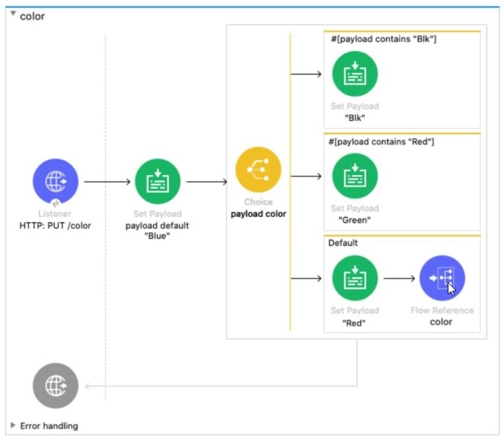Click the "payload default" label text
The height and width of the screenshot is (439, 504).
pos(158,225)
